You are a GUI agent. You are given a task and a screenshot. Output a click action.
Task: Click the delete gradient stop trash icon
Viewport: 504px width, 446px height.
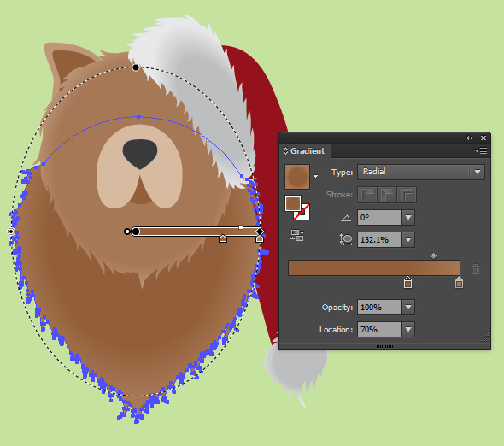point(476,269)
